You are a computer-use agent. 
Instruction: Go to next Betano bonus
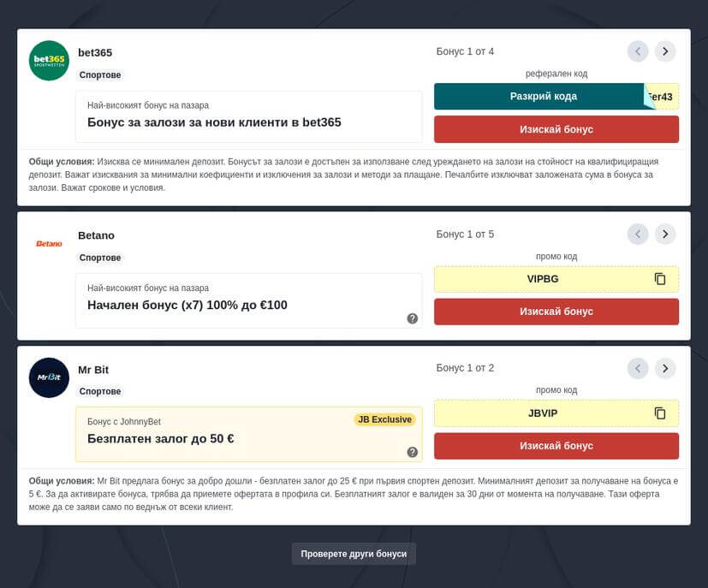coord(665,234)
